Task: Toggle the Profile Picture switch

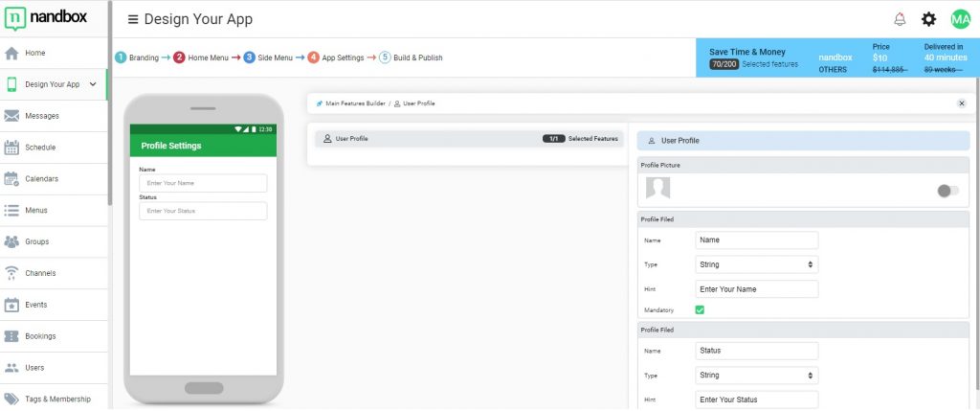Action: pyautogui.click(x=948, y=191)
